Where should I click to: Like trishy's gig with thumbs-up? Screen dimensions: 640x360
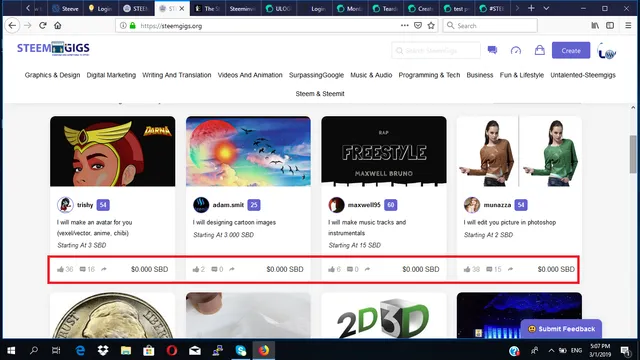[x=60, y=269]
